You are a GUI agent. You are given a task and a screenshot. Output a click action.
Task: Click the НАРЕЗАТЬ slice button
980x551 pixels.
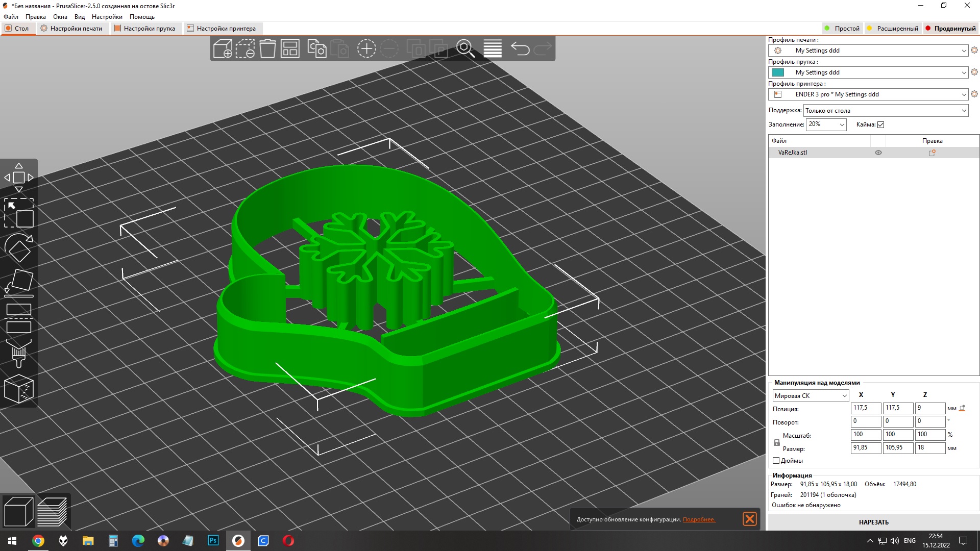click(x=873, y=522)
